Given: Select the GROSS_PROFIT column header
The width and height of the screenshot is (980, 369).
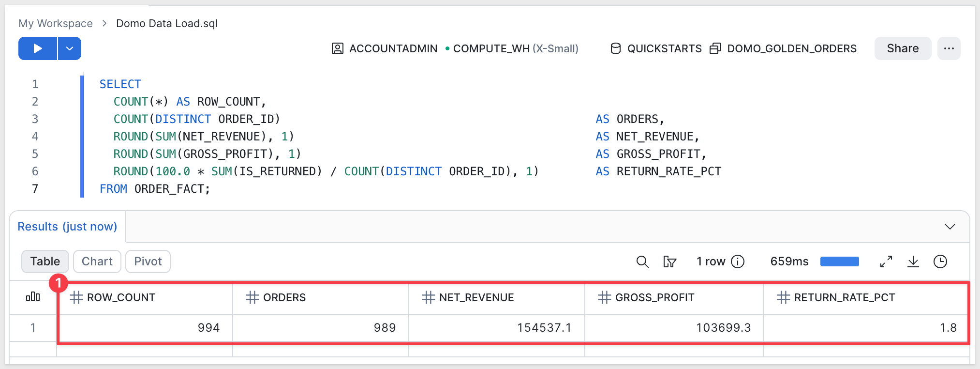Looking at the screenshot, I should point(674,297).
